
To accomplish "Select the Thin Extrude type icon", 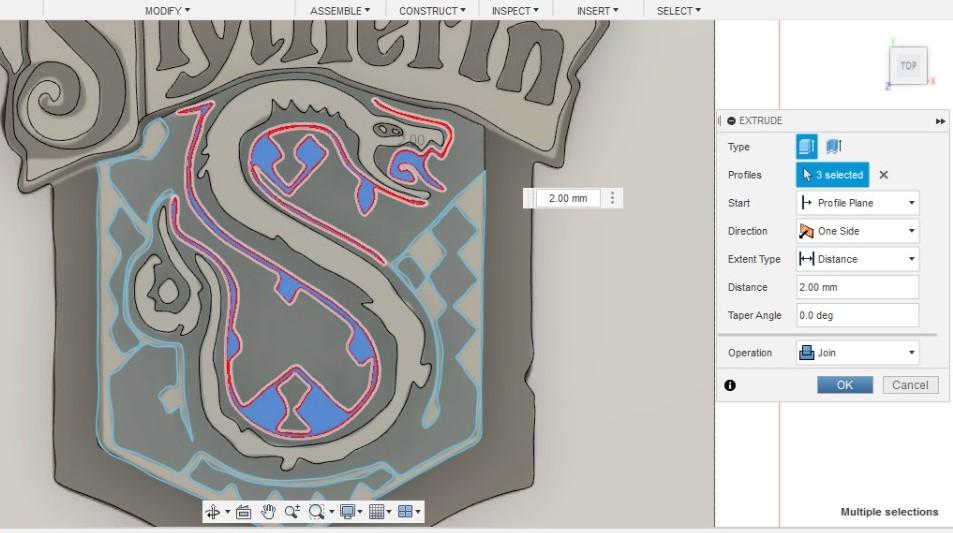I will [833, 146].
